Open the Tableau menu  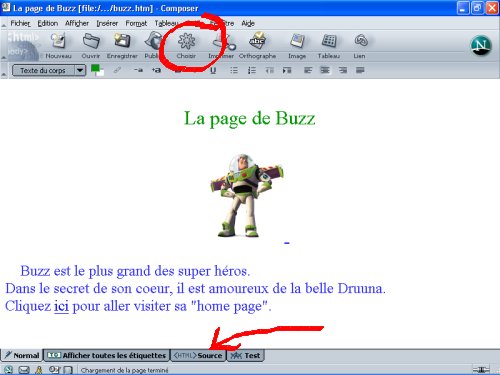tap(166, 23)
